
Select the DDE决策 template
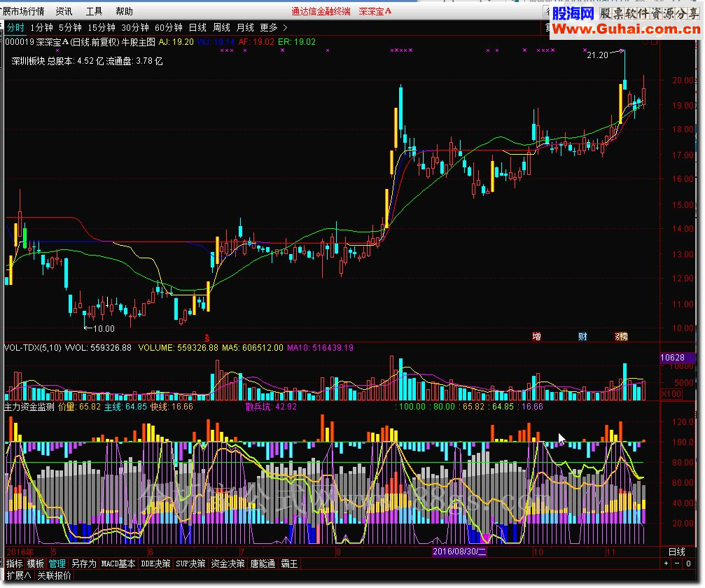(155, 563)
